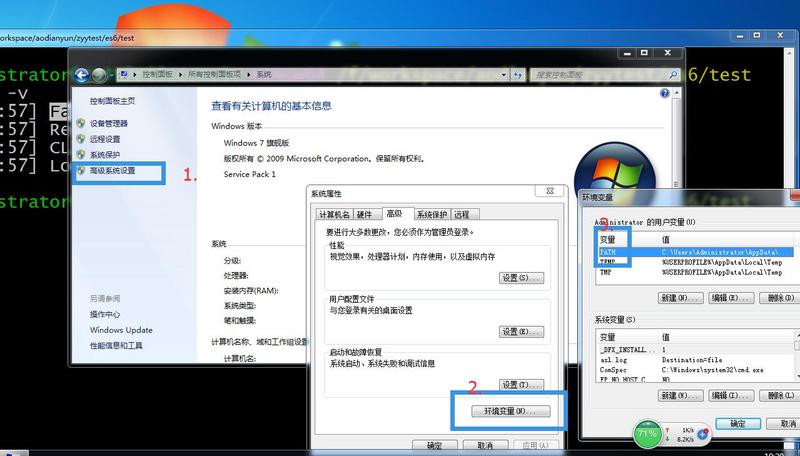Select the asl.log system variable row
The width and height of the screenshot is (800, 456).
click(695, 360)
